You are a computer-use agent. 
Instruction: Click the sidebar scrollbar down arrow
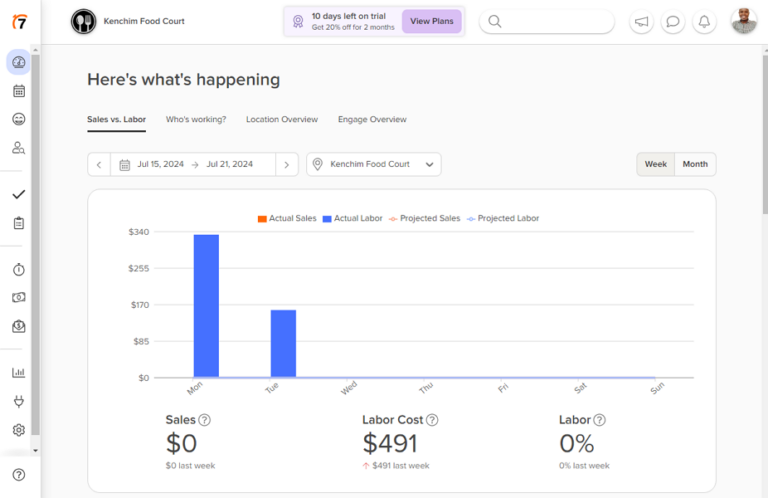pos(35,451)
